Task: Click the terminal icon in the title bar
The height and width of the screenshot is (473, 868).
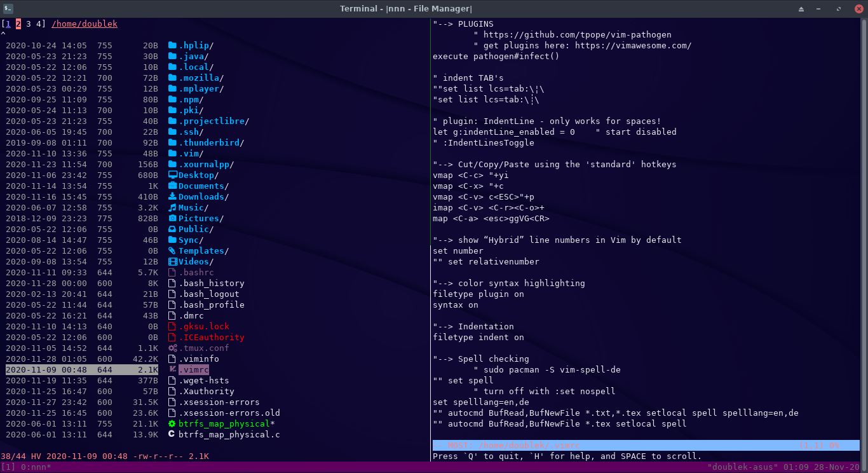Action: [8, 8]
